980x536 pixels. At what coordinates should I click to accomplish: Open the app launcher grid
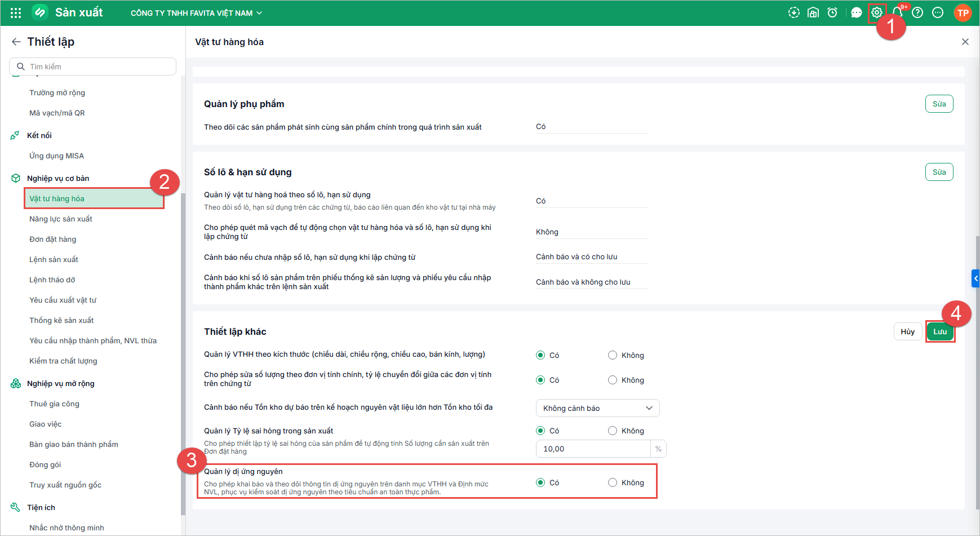point(16,13)
